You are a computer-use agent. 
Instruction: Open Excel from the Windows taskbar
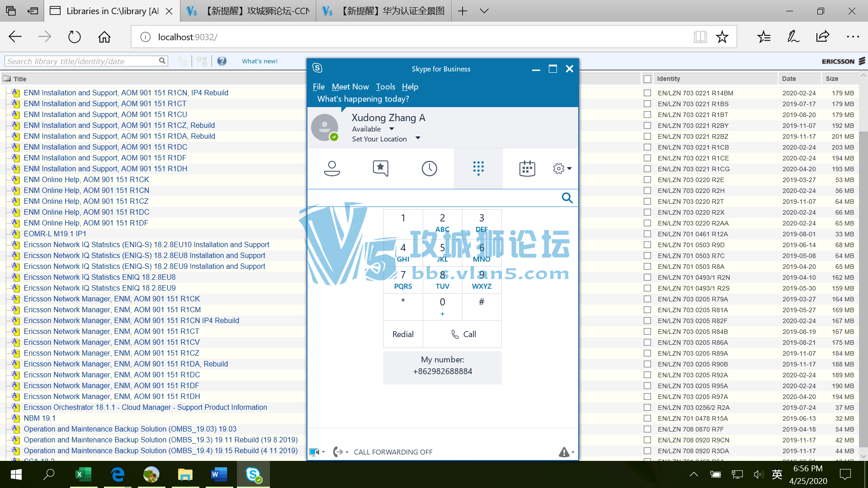click(x=83, y=474)
